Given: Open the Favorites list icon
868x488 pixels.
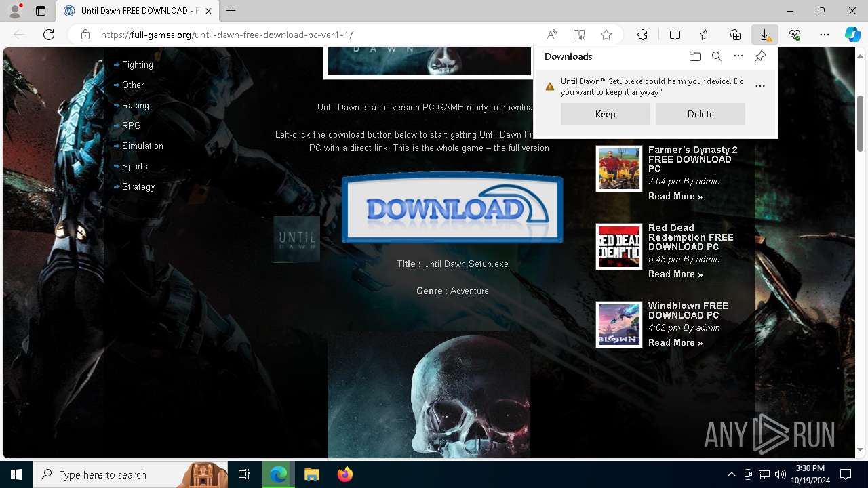Looking at the screenshot, I should 705,35.
